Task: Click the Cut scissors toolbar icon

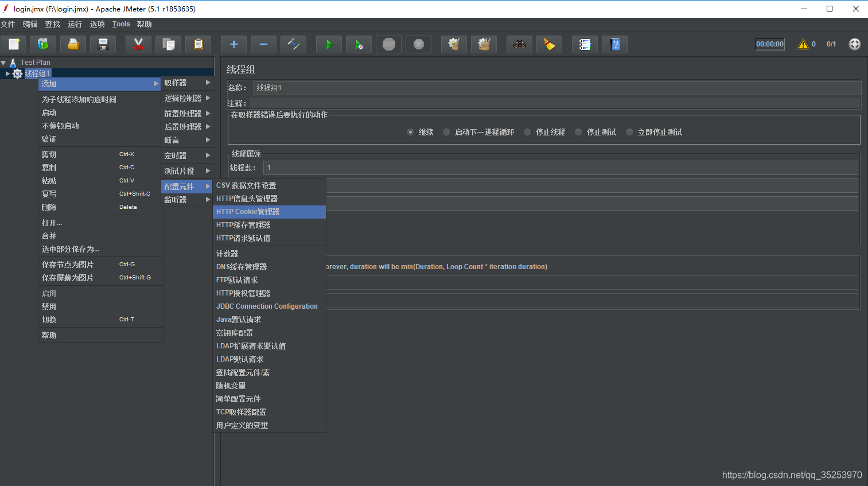Action: (x=138, y=44)
